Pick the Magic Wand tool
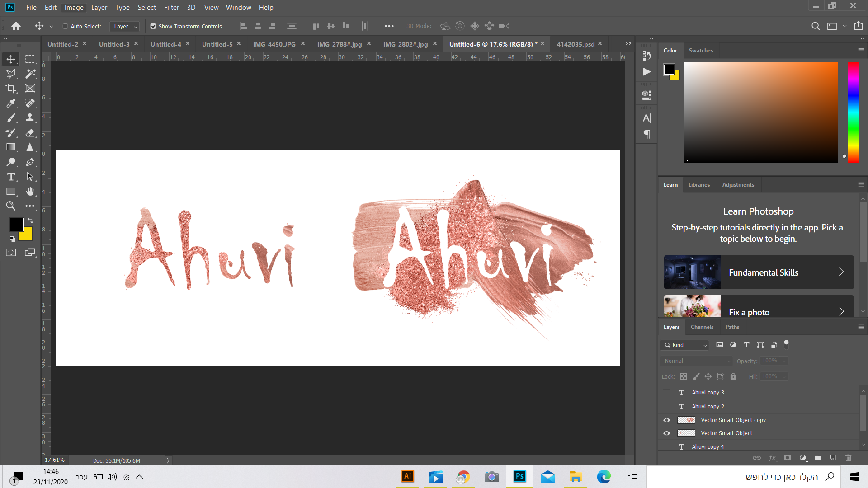868x488 pixels. tap(30, 74)
